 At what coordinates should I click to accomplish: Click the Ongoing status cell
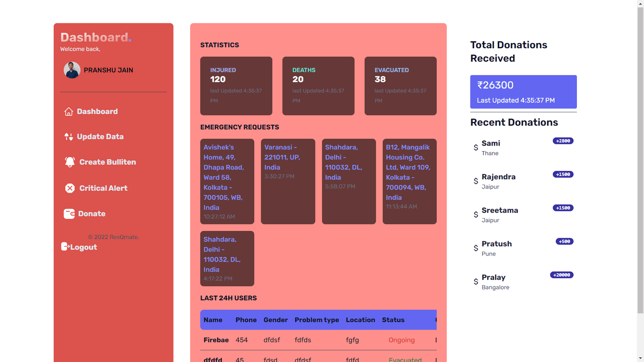point(402,340)
